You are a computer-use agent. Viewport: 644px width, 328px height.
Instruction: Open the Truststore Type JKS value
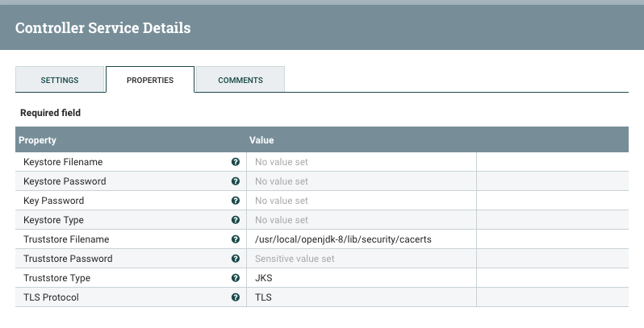(x=362, y=278)
